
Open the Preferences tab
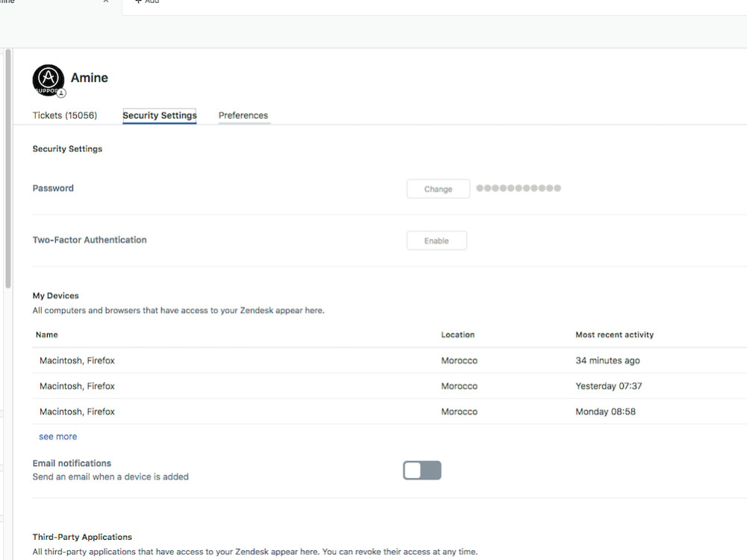click(244, 115)
